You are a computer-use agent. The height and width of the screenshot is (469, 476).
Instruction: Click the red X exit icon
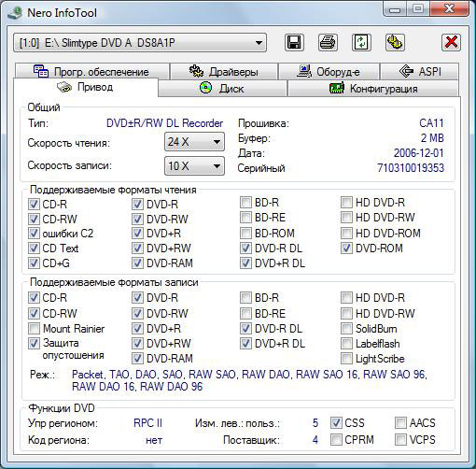(451, 42)
